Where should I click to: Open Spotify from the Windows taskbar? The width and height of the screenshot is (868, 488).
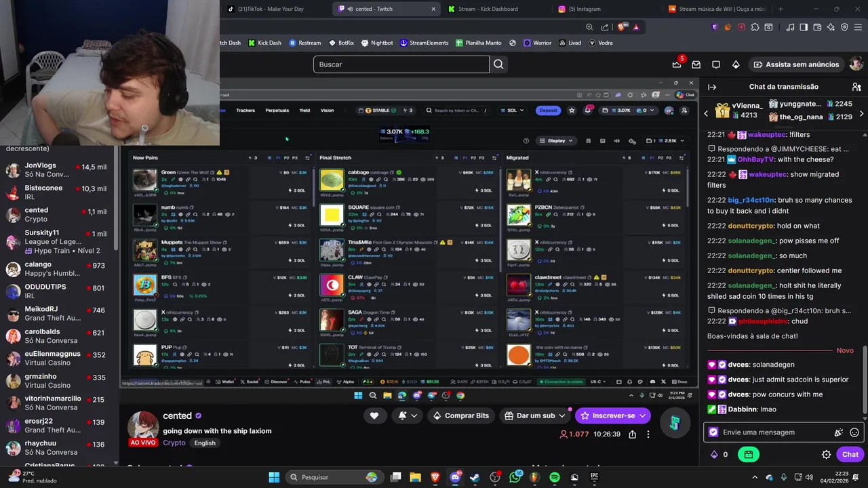(x=555, y=477)
